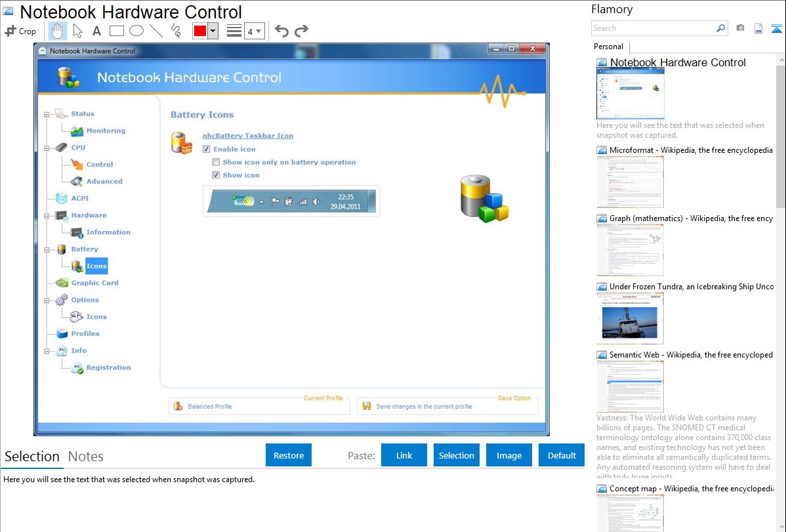
Task: Click the Default paste button
Action: [x=562, y=455]
